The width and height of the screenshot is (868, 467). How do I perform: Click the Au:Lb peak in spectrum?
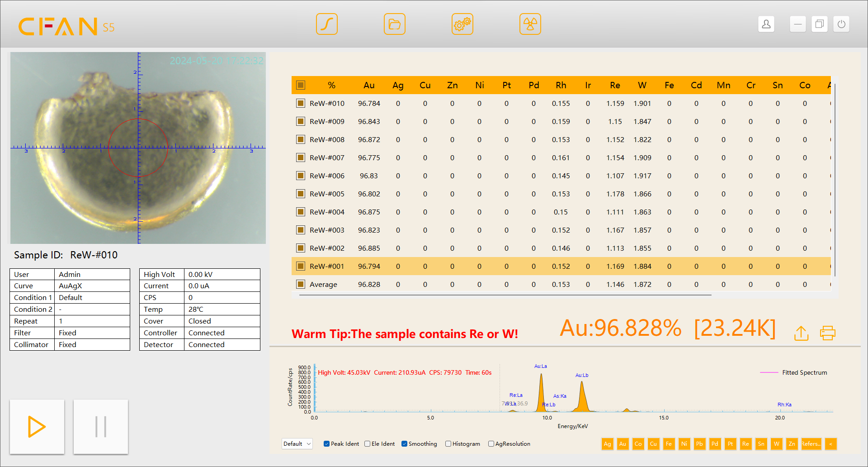point(582,396)
